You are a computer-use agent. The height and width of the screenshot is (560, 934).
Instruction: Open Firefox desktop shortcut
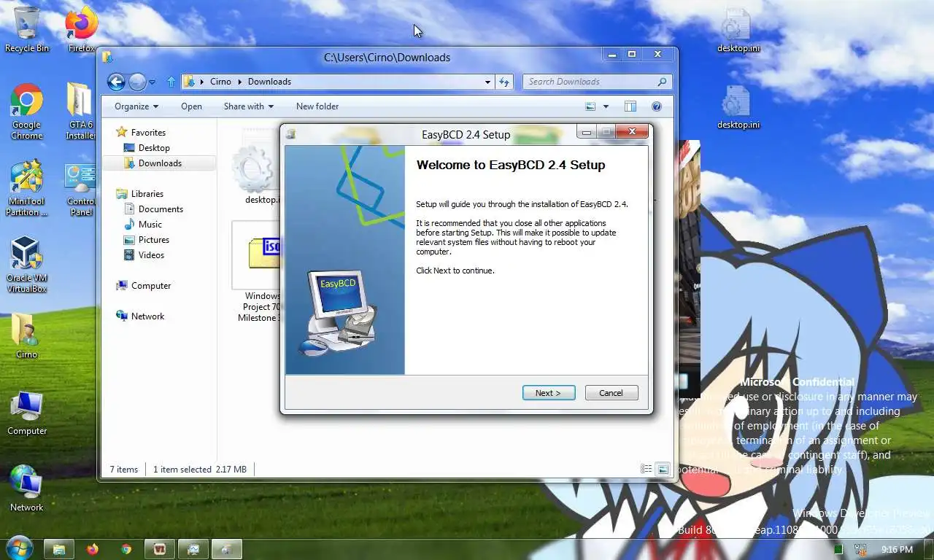tap(81, 29)
